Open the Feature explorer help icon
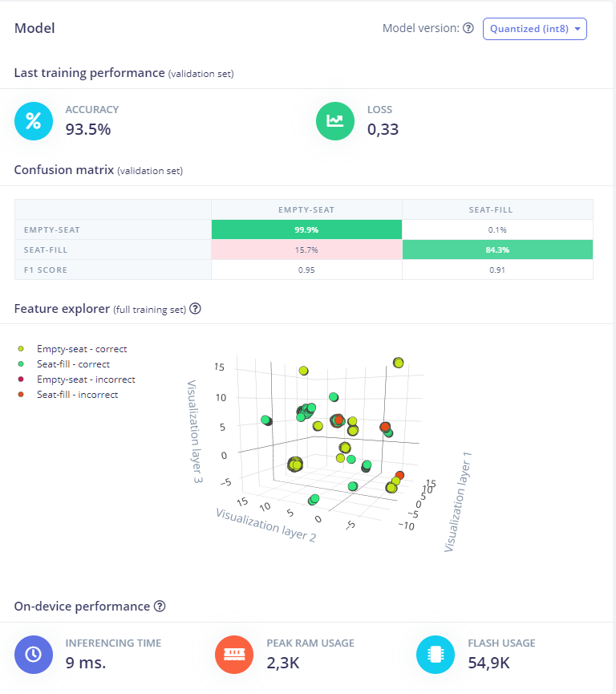Screen dimensions: 616x694 [195, 309]
